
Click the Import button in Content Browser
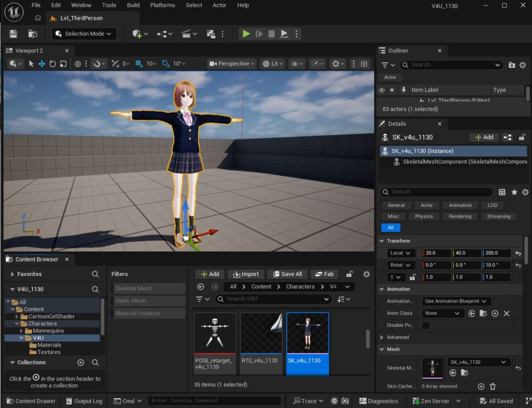click(246, 274)
